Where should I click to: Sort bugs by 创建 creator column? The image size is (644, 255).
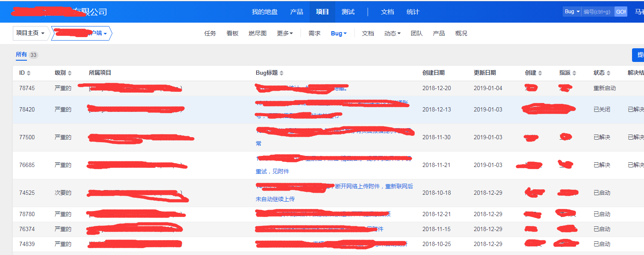pos(533,73)
